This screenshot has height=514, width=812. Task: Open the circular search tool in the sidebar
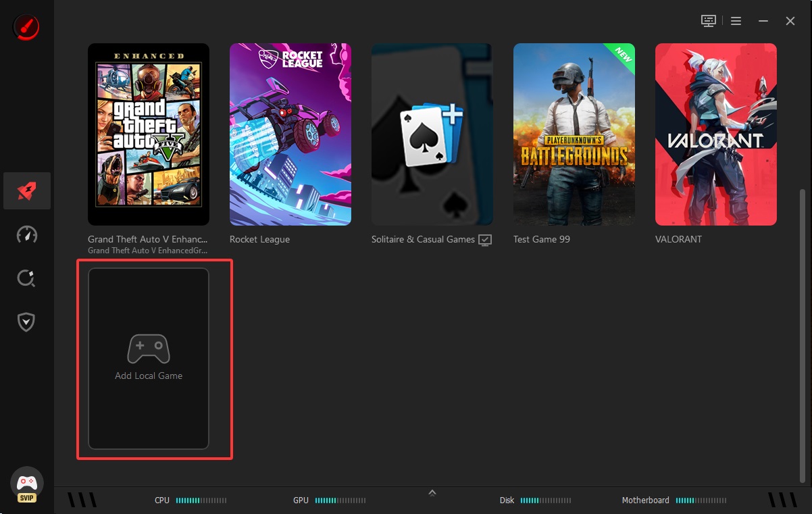[x=26, y=278]
